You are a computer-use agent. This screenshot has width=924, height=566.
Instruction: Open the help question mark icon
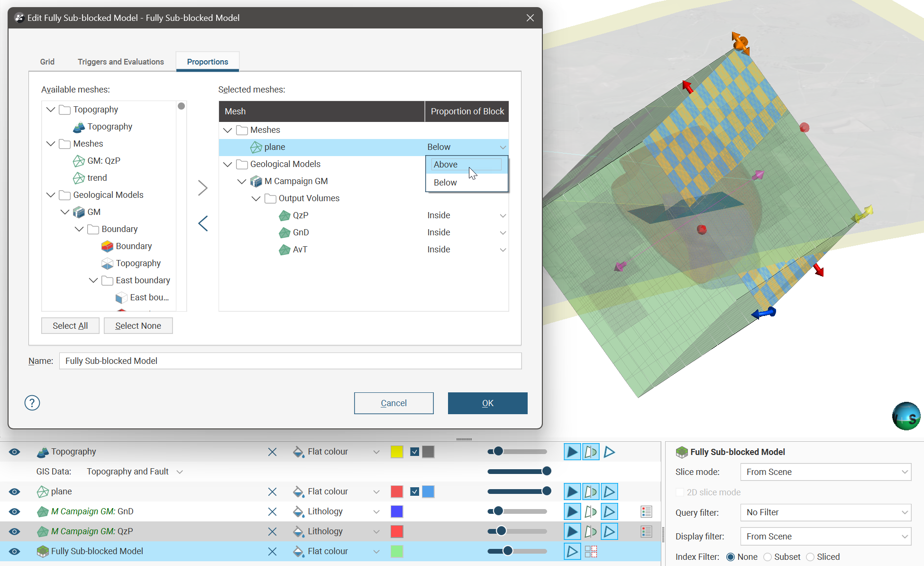(32, 403)
